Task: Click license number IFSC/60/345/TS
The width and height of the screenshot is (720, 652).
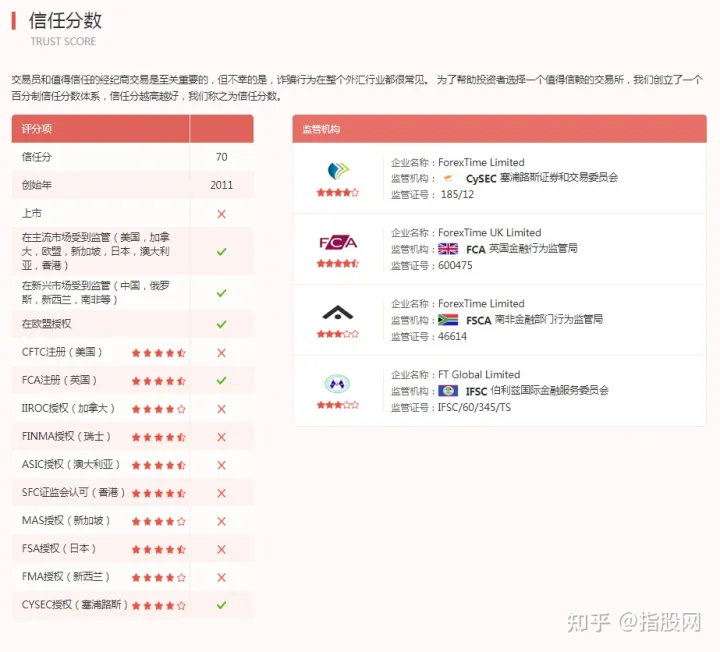Action: coord(474,407)
